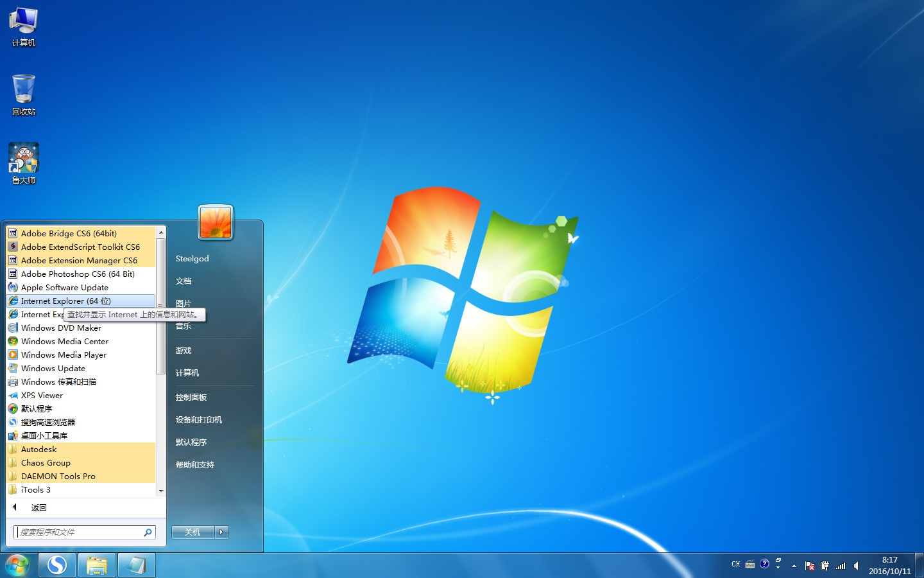Expand the iTools 3 folder
This screenshot has height=578, width=924.
[x=81, y=489]
